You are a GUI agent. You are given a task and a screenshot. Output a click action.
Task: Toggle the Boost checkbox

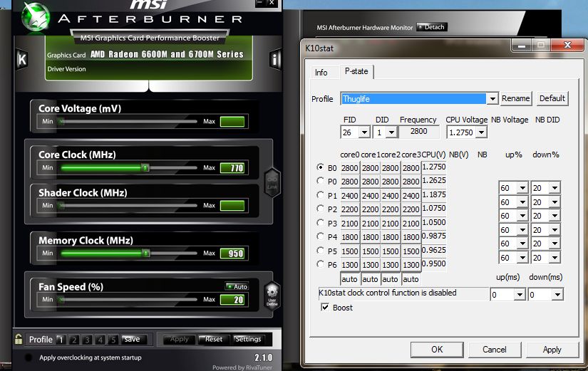click(325, 308)
